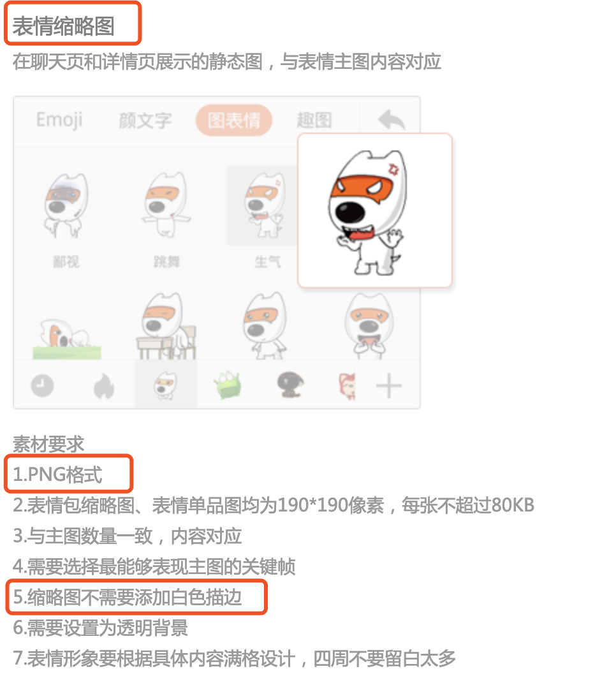
Task: Select the highlighted 图表情 tab
Action: coord(234,120)
